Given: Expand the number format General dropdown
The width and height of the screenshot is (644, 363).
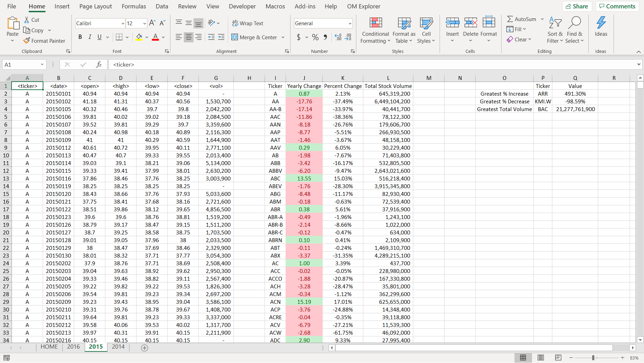Looking at the screenshot, I should (349, 23).
